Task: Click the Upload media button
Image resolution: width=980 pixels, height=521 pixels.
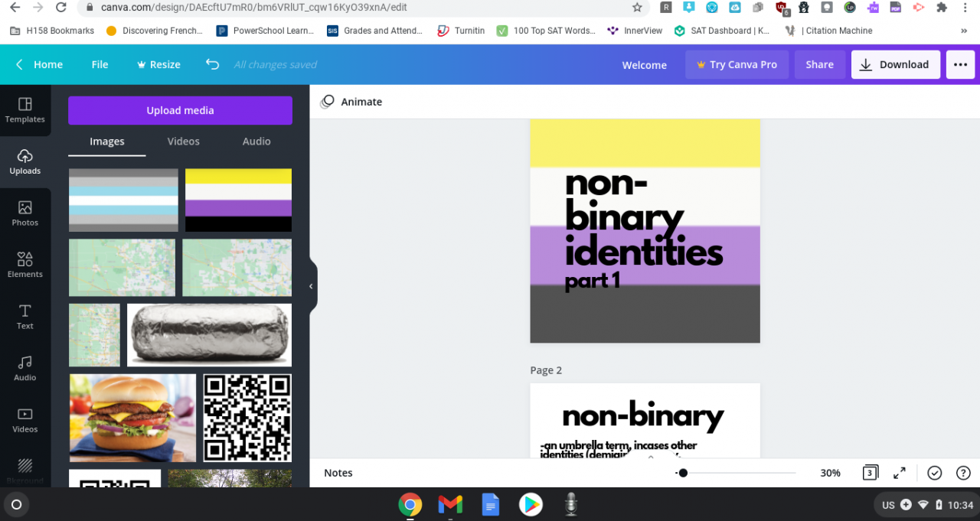Action: (180, 110)
